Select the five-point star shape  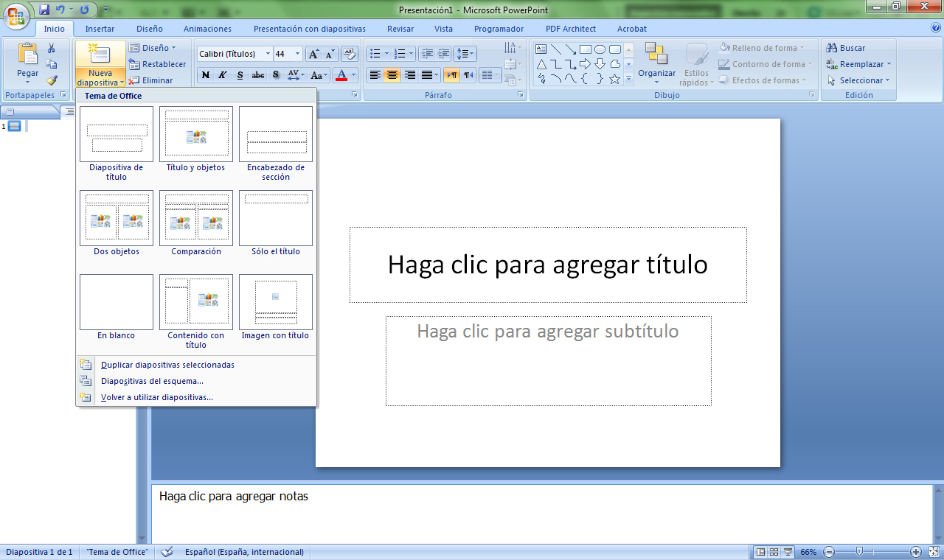pos(614,79)
